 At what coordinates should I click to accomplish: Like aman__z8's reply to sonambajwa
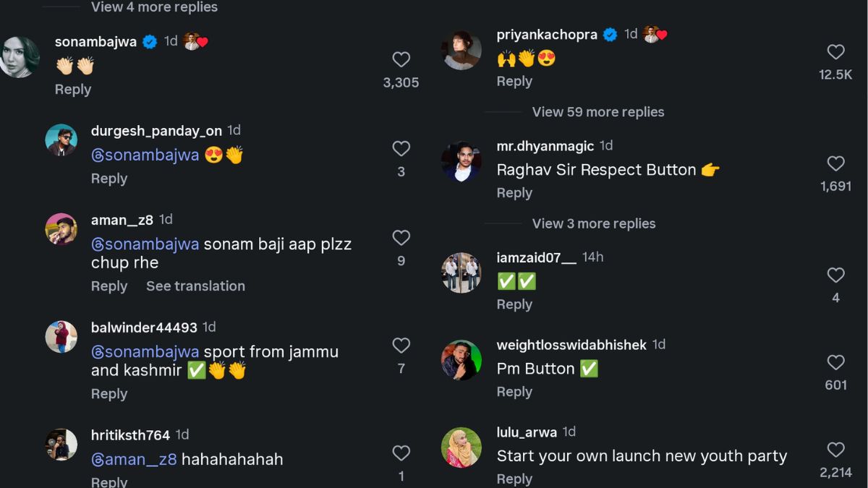(x=401, y=238)
